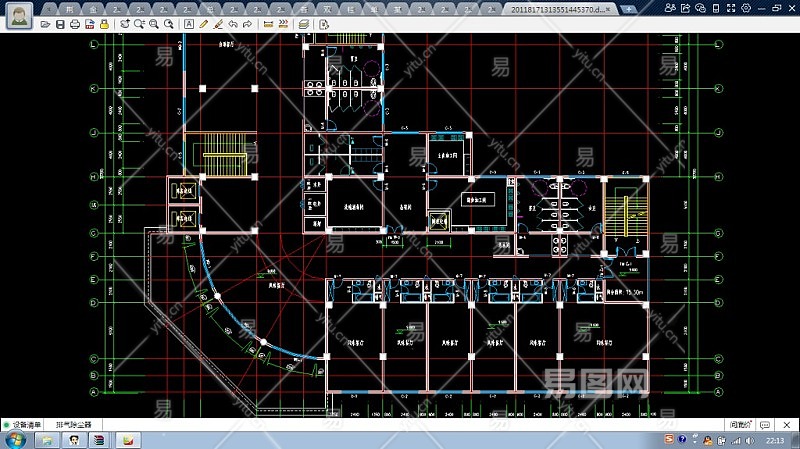Switch to the 总 drawing tab
Viewport: 800px width, 449px height.
[210, 9]
